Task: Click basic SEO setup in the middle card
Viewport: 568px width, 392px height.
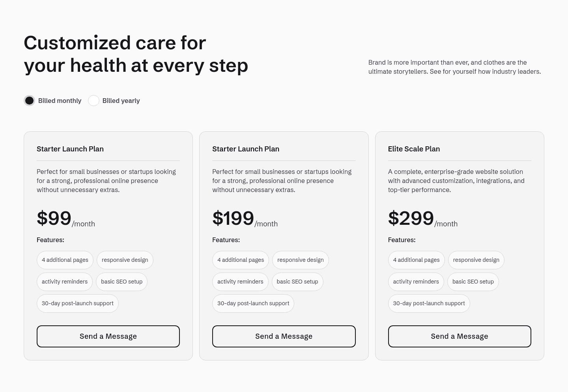Action: coord(297,282)
